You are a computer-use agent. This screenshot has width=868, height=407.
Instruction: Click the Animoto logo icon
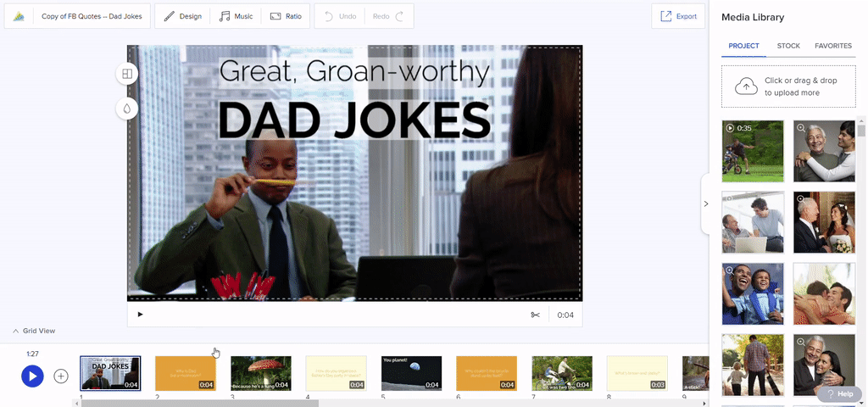[x=19, y=17]
